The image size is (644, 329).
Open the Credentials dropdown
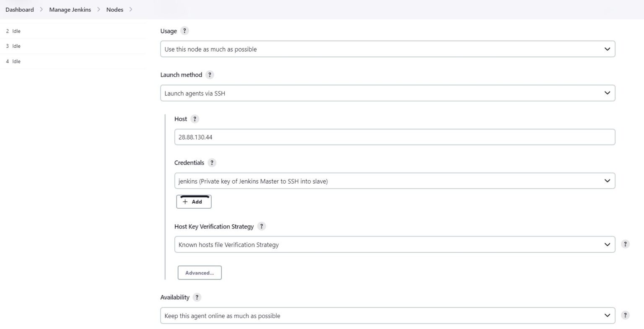[394, 181]
